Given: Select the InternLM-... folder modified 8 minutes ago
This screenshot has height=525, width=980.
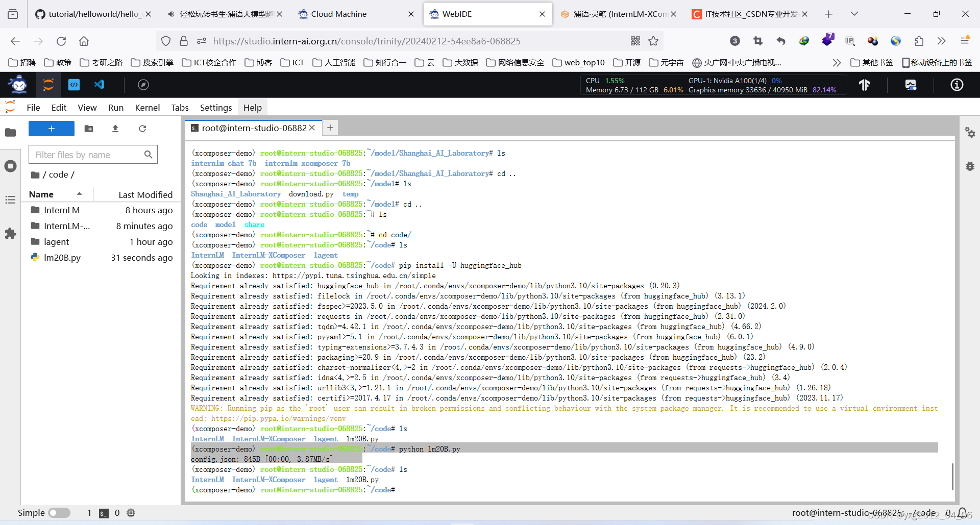Looking at the screenshot, I should 102,226.
